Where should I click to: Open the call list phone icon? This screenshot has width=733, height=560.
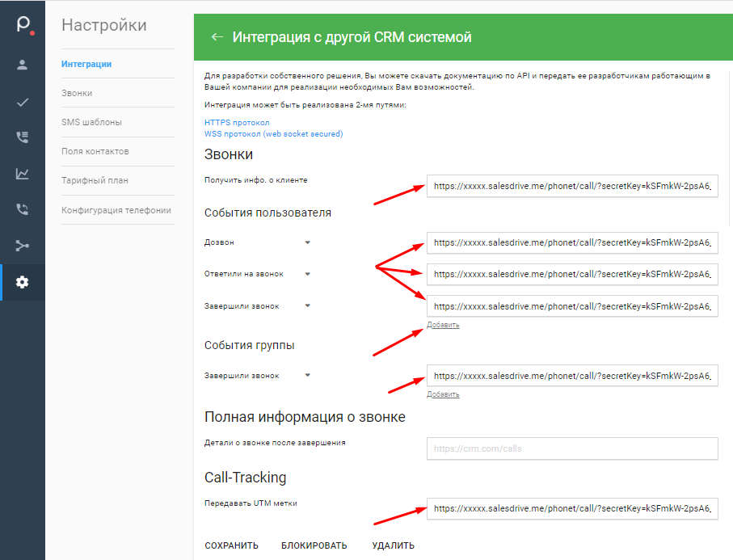tap(23, 137)
